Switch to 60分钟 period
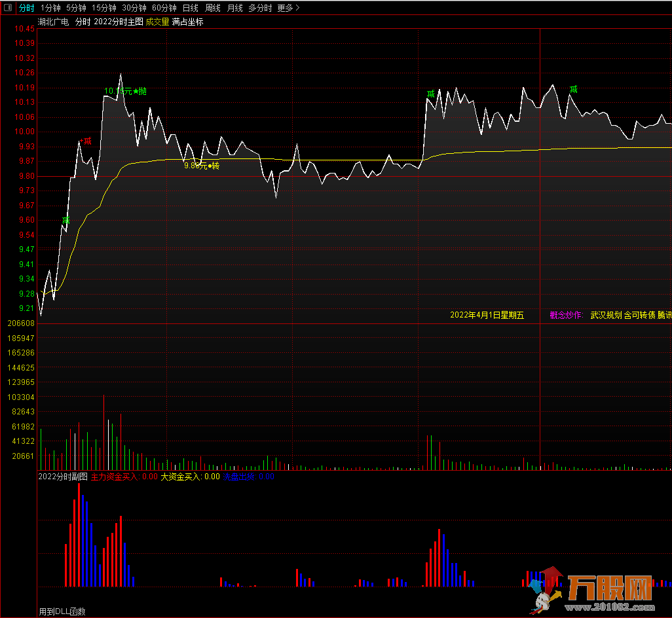Image resolution: width=672 pixels, height=618 pixels. (164, 8)
